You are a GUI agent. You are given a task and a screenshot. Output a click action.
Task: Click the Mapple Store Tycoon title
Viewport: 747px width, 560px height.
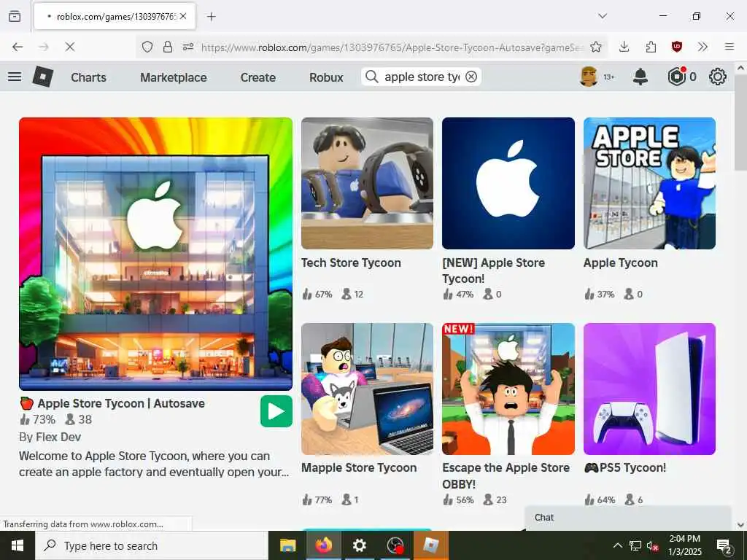tap(359, 467)
